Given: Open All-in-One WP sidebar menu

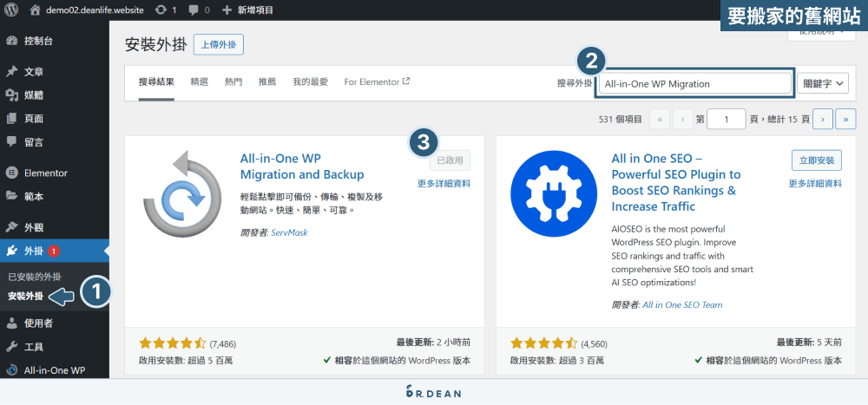Looking at the screenshot, I should pos(54,370).
